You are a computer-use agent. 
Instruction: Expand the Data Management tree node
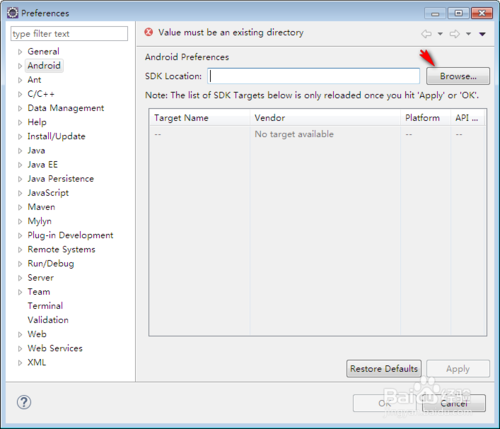point(20,108)
